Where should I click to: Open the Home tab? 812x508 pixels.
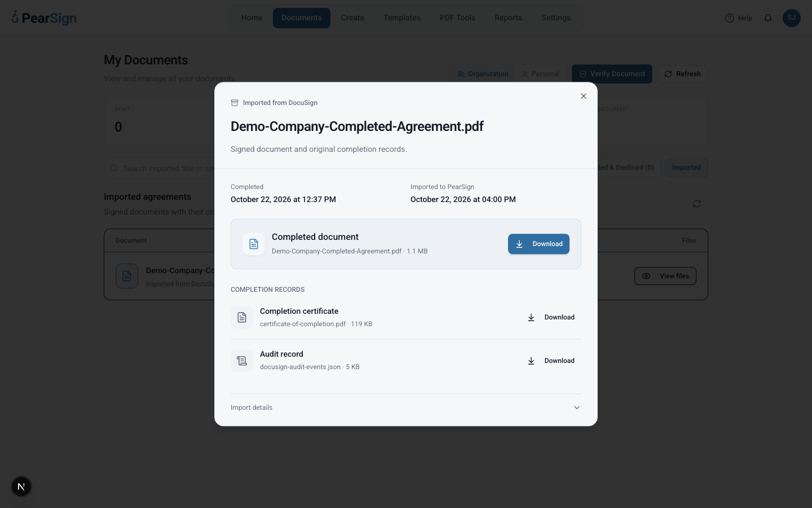coord(251,18)
